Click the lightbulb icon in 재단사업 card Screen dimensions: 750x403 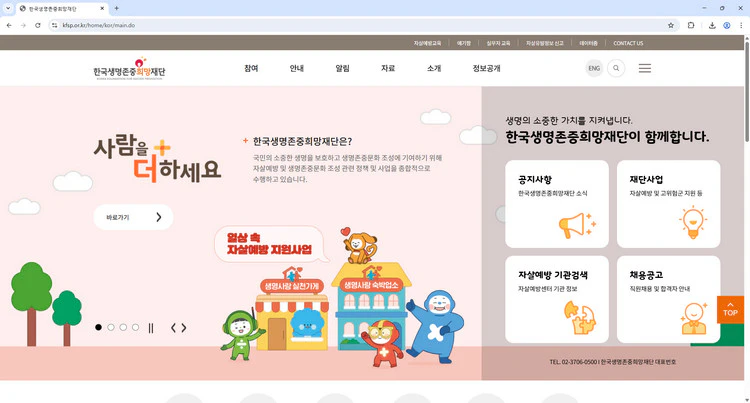(x=693, y=223)
